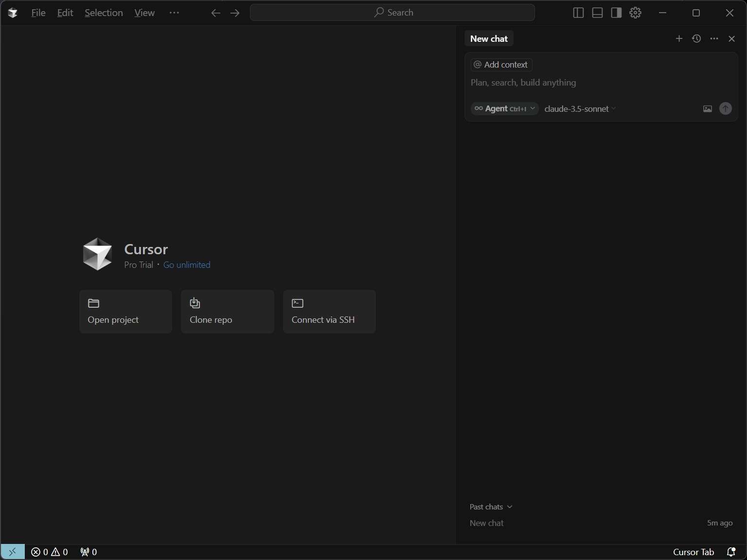Open the View menu
The width and height of the screenshot is (747, 560).
click(x=144, y=13)
